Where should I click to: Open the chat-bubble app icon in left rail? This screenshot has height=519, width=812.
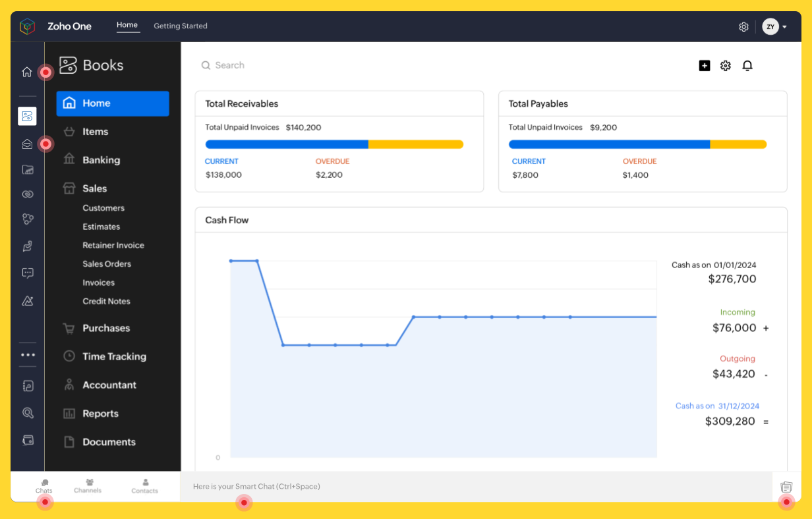coord(27,273)
